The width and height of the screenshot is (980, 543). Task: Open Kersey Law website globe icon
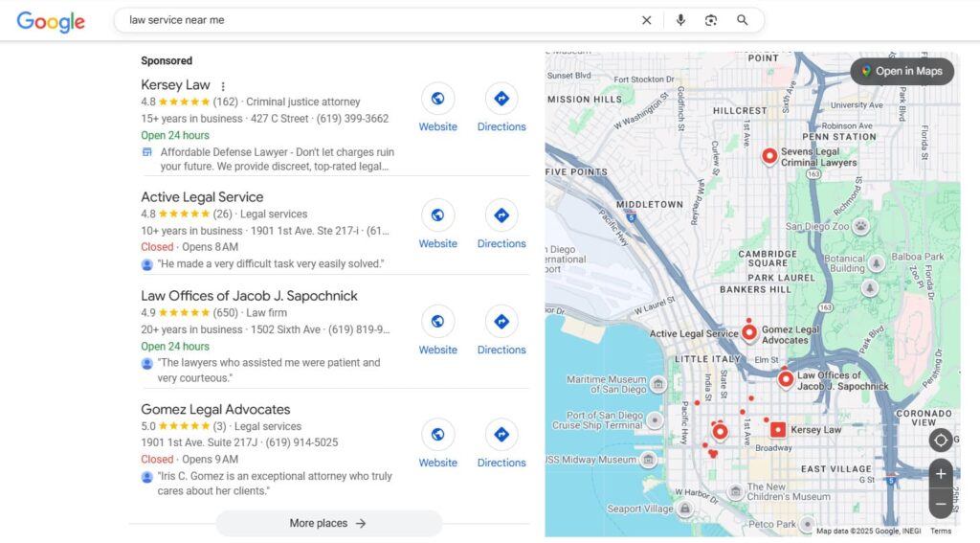(x=437, y=99)
